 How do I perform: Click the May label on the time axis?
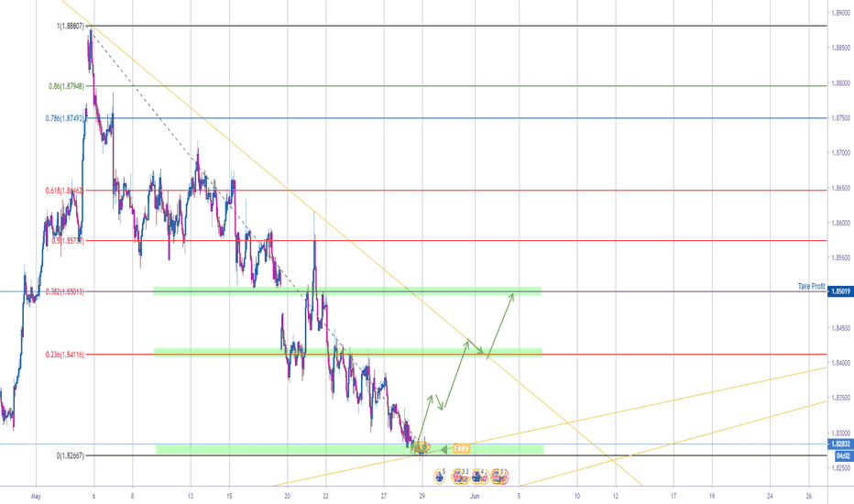(x=36, y=497)
